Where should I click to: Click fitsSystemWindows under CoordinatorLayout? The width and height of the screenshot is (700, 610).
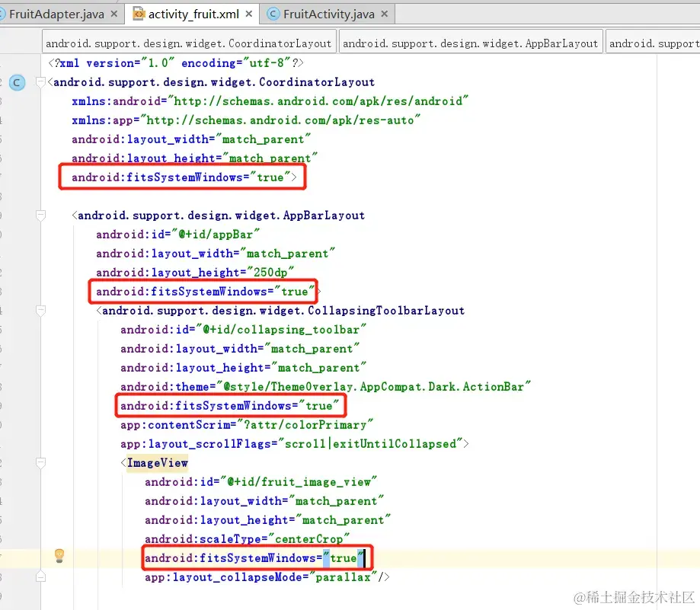pyautogui.click(x=184, y=177)
